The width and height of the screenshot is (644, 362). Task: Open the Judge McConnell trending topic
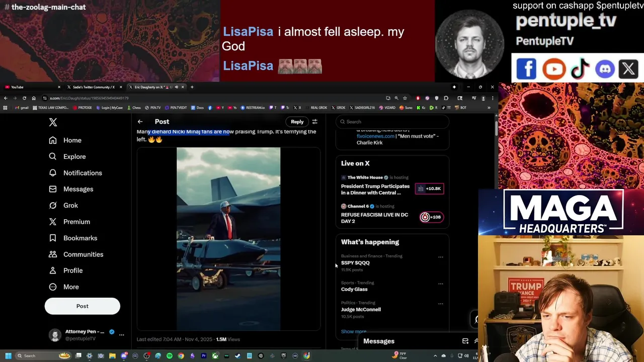[x=361, y=309]
